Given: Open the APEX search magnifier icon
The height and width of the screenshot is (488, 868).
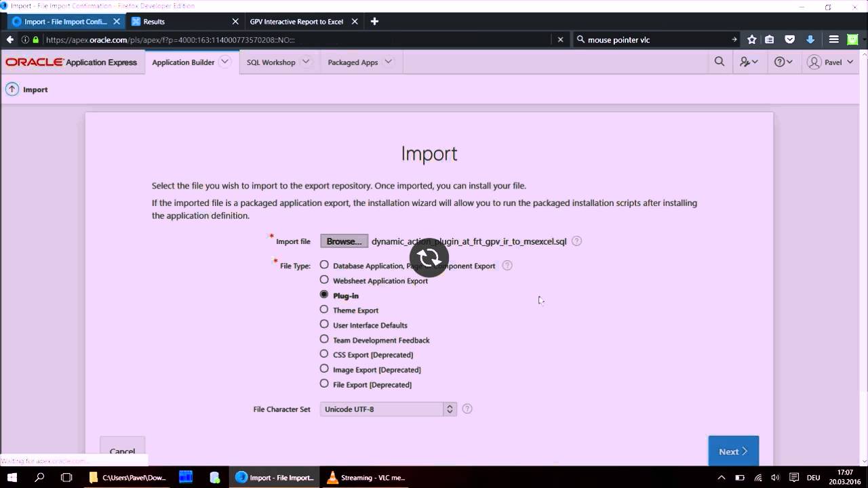Looking at the screenshot, I should [719, 62].
